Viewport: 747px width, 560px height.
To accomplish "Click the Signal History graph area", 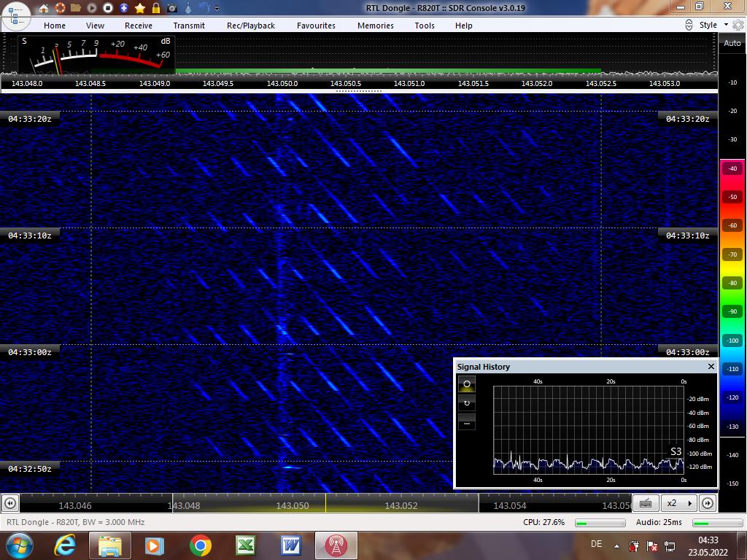I will click(x=589, y=429).
